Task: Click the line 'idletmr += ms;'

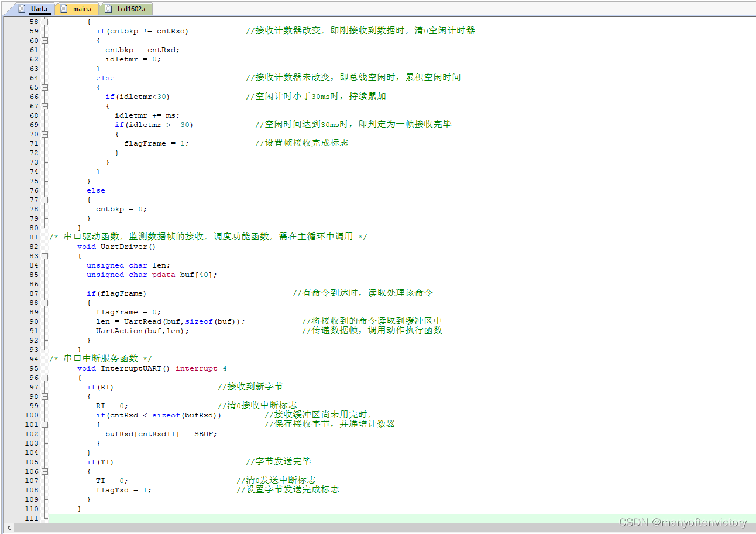Action: [147, 115]
